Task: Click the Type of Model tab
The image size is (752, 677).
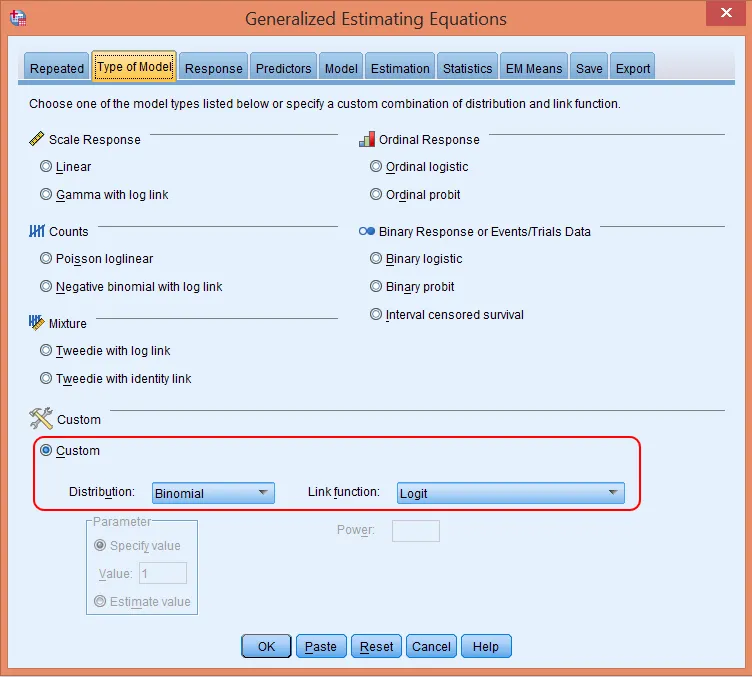Action: pyautogui.click(x=134, y=66)
